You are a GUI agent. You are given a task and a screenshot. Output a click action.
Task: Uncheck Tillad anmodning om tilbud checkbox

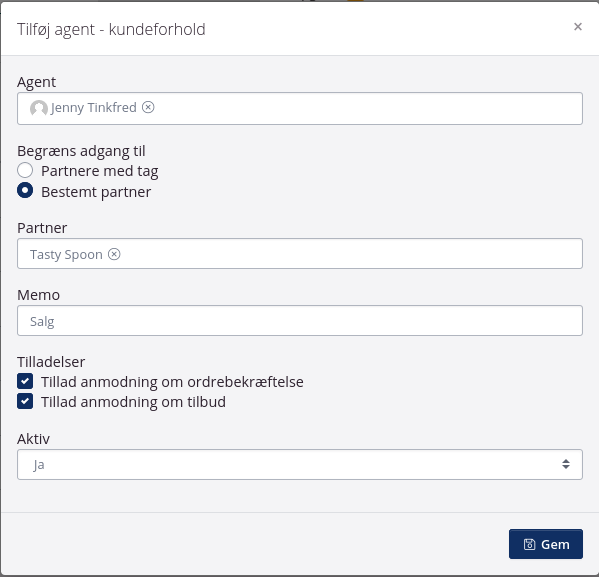point(25,402)
